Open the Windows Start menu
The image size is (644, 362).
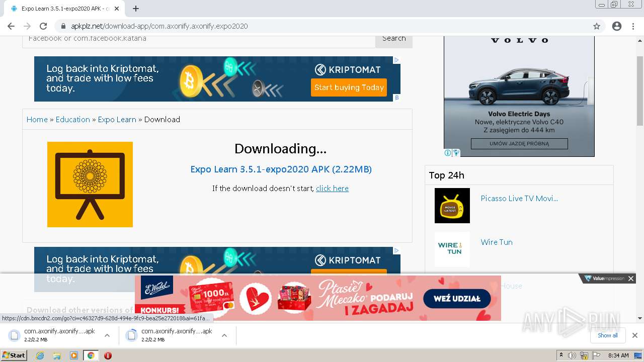coord(14,355)
